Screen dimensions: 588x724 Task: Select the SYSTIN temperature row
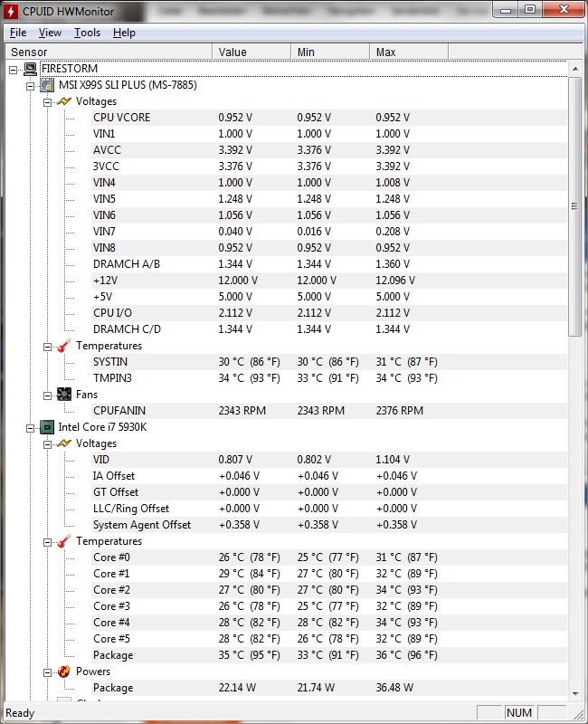point(329,361)
